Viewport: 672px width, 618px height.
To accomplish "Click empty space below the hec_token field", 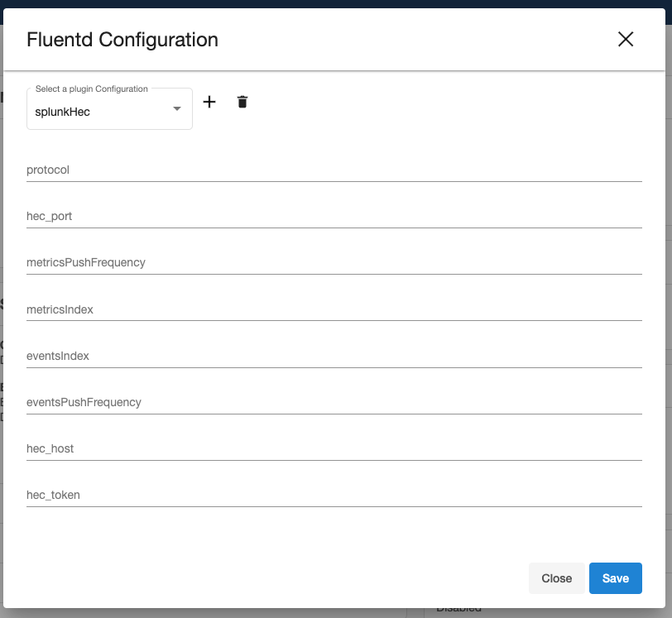I will coord(334,534).
